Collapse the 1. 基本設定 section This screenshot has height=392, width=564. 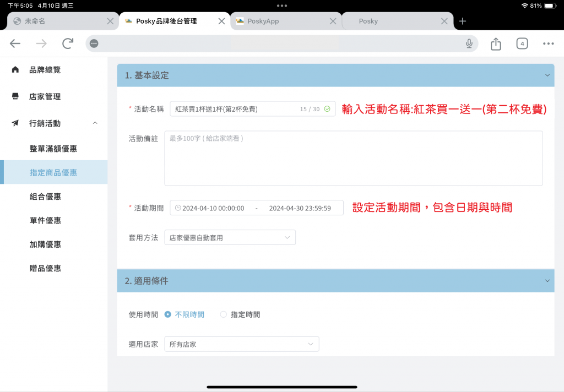[x=547, y=75]
